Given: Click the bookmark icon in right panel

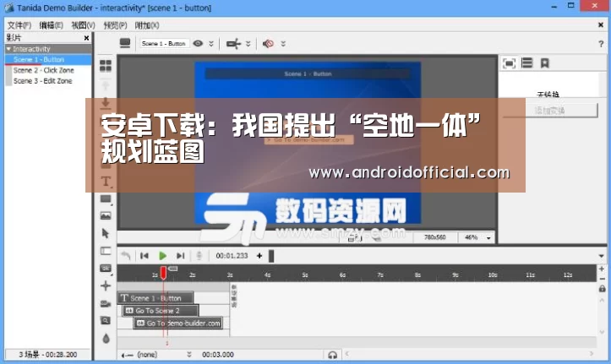Looking at the screenshot, I should click(x=545, y=63).
